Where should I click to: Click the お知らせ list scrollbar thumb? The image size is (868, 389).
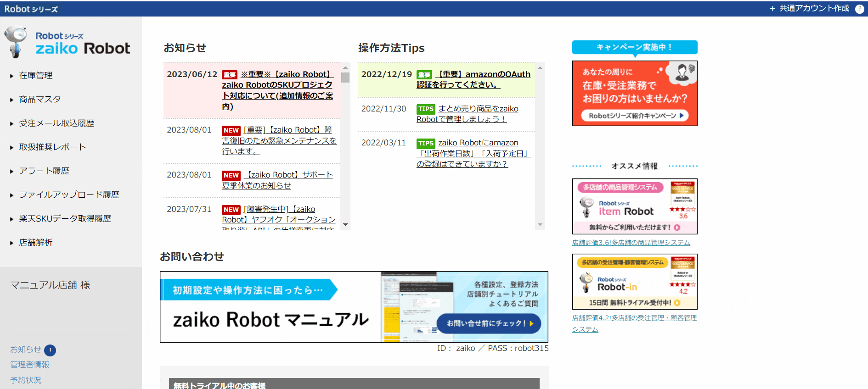pos(345,78)
